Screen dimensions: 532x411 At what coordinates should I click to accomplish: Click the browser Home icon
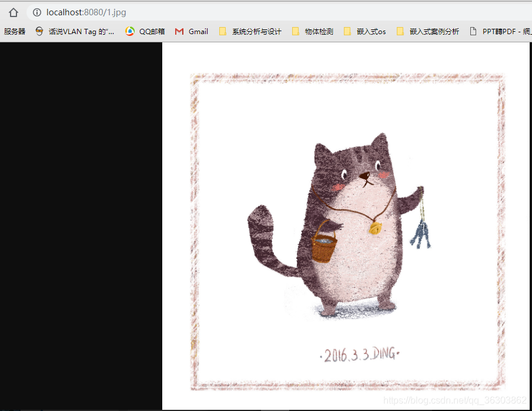[x=14, y=12]
